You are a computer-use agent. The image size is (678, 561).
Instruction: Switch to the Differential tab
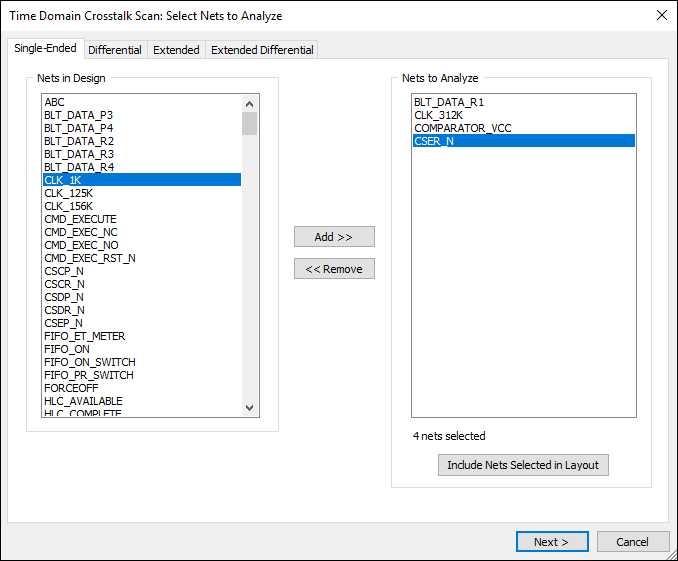pos(115,50)
